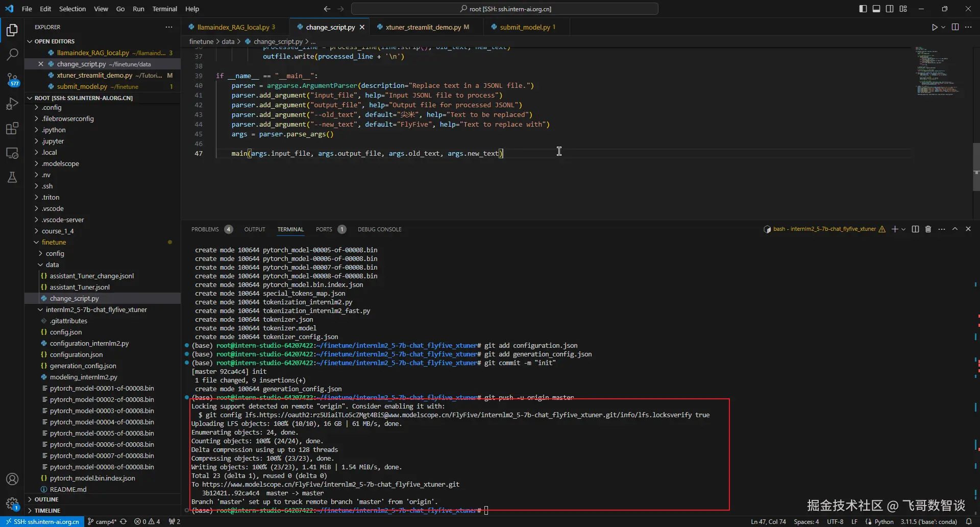Expand the .modelscope folder
Screen dimensions: 980x527
pyautogui.click(x=60, y=164)
